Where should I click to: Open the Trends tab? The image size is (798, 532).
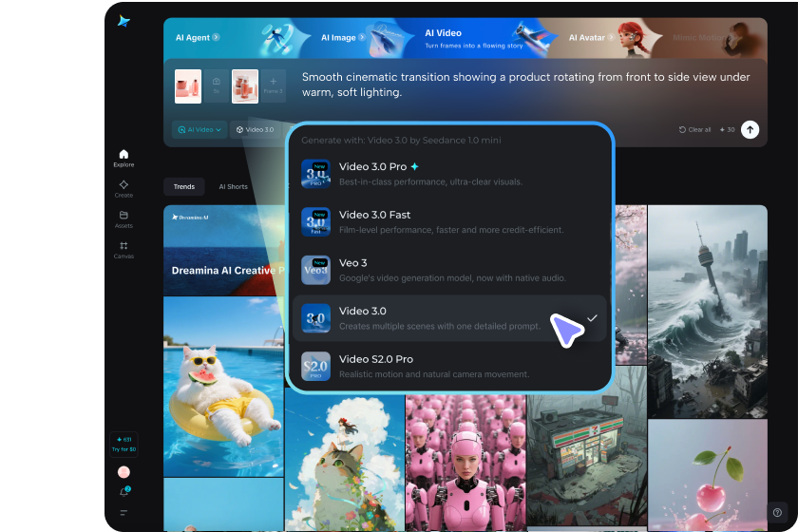183,187
